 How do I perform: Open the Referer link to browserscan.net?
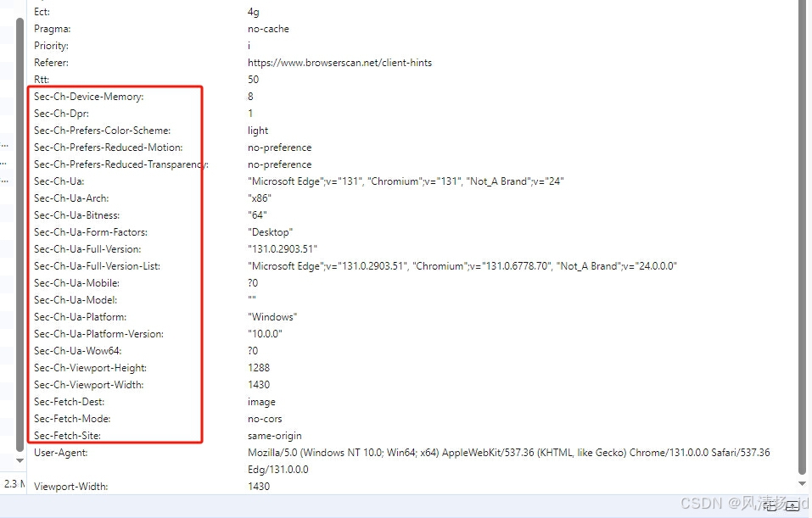[339, 62]
